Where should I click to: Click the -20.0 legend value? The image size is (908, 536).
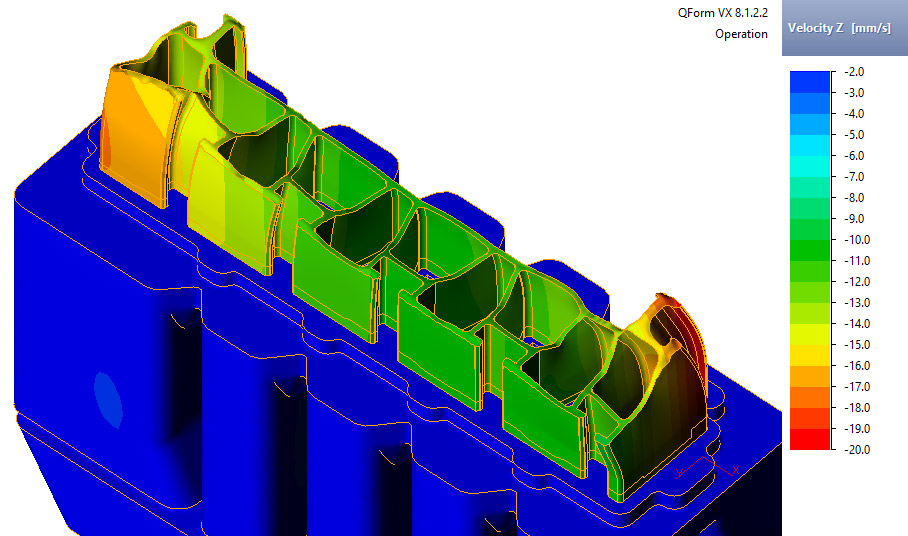tap(857, 450)
